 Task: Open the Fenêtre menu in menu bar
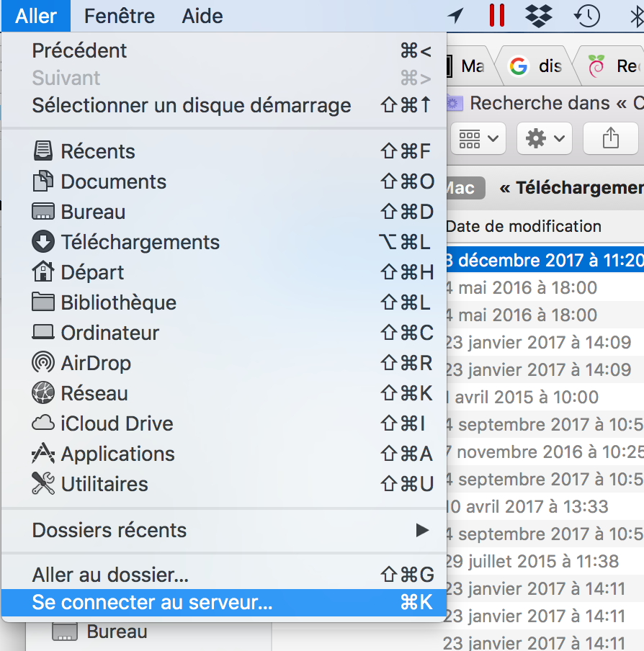[x=119, y=16]
